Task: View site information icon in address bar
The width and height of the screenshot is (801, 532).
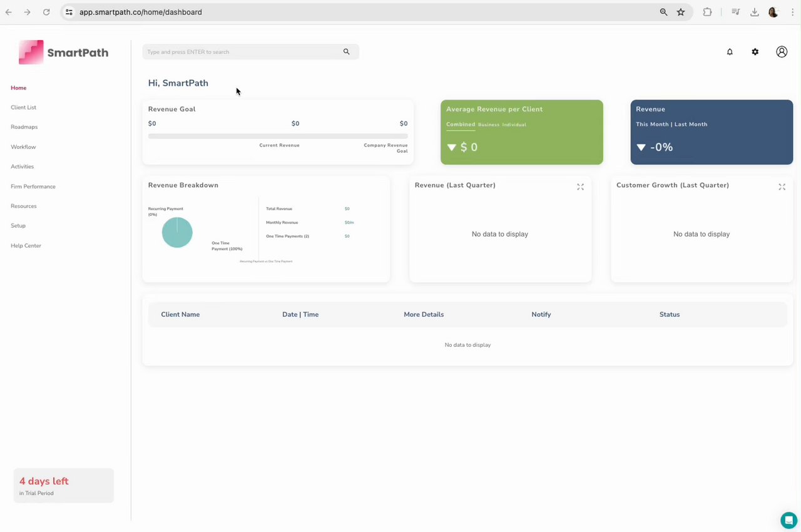Action: (x=69, y=12)
